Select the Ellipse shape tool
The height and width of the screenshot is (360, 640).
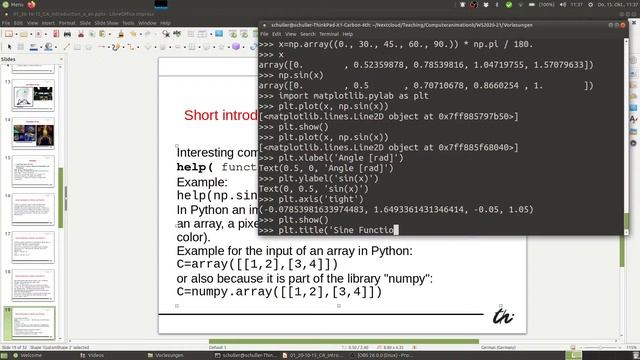point(88,47)
